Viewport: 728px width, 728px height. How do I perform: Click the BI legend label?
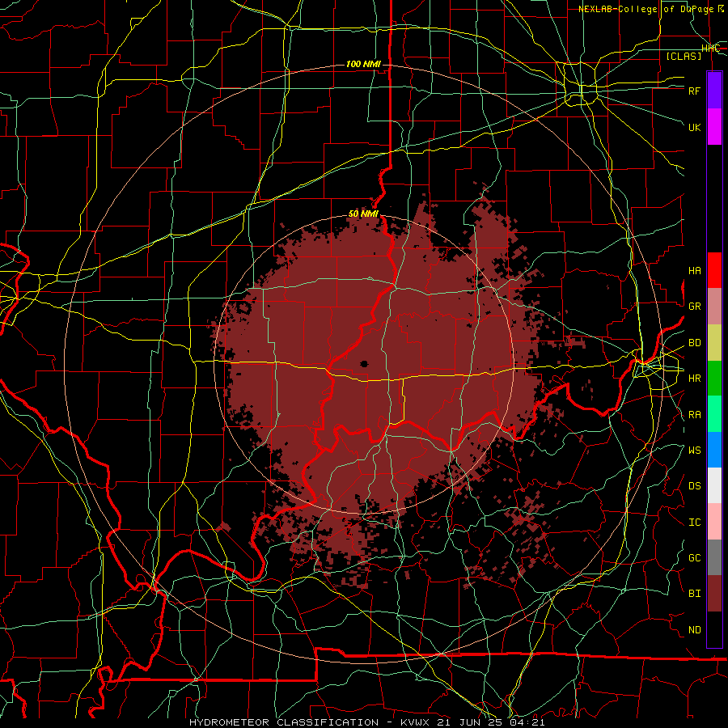tap(695, 594)
